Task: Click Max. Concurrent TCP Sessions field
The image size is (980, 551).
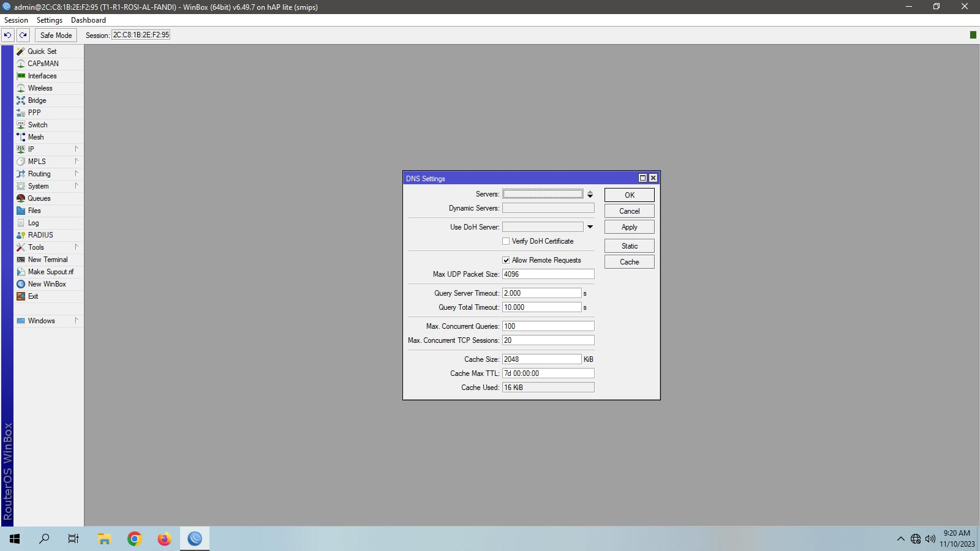Action: click(548, 340)
